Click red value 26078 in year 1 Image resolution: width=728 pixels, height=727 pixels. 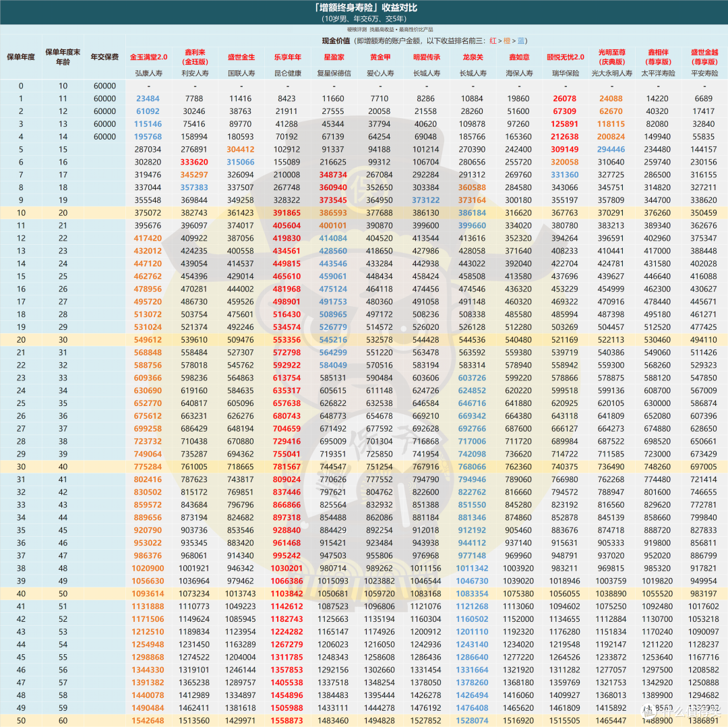(565, 98)
